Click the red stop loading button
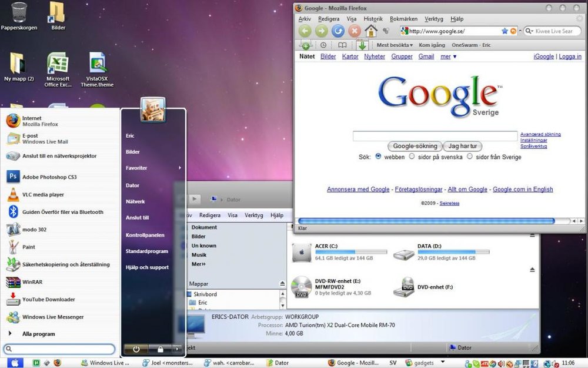Viewport: 588px width, 368px height. point(355,31)
